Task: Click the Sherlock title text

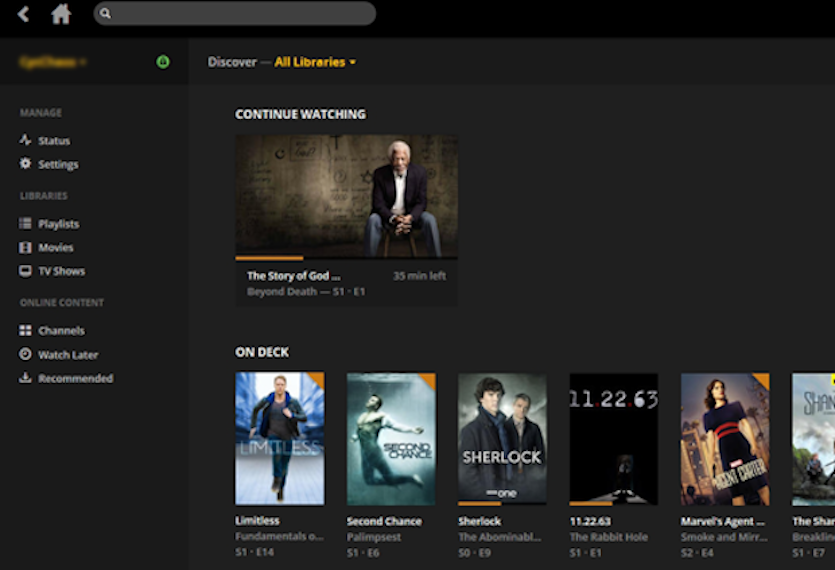Action: pos(480,521)
